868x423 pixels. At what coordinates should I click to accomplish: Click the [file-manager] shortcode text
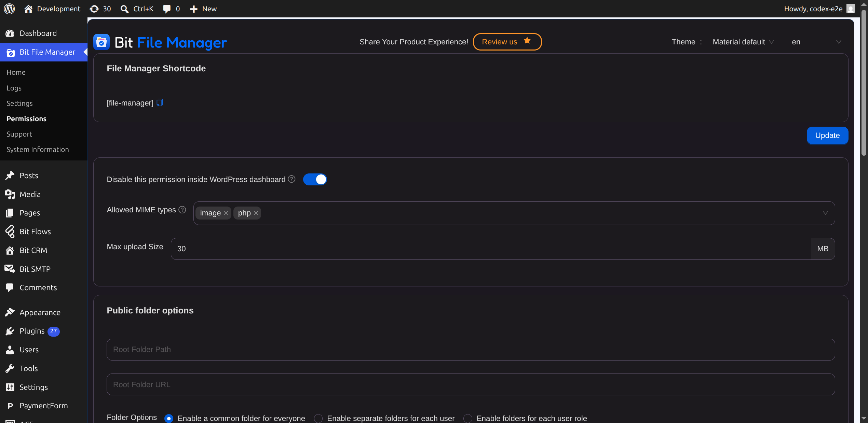[x=130, y=103]
